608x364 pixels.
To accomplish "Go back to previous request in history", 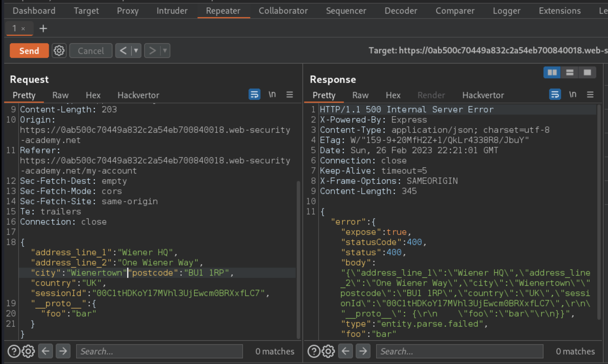I will [123, 51].
